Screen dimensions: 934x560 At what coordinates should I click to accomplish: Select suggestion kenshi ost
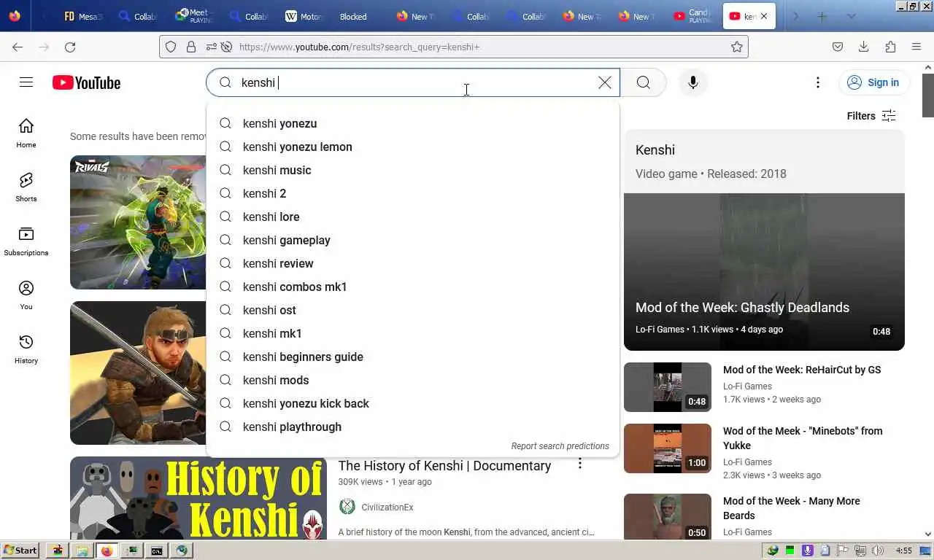(413, 310)
